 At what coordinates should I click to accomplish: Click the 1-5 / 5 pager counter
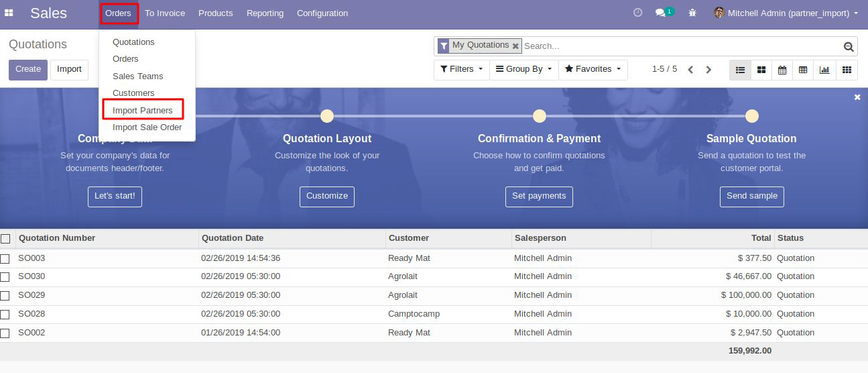(664, 69)
